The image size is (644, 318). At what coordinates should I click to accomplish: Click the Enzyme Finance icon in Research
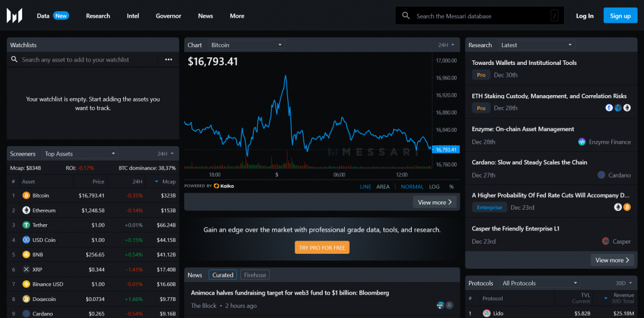(x=582, y=142)
